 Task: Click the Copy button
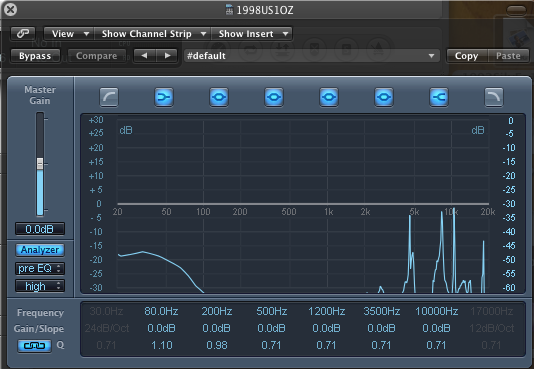tap(467, 56)
